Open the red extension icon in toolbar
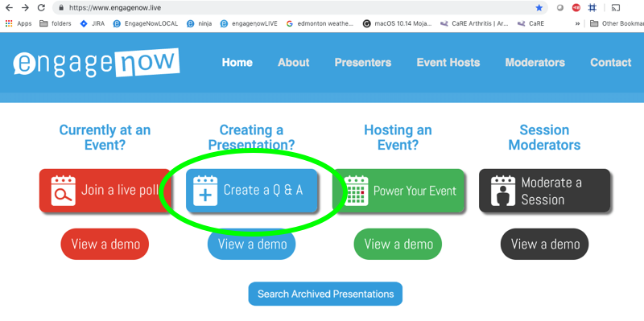Screen dimensions: 644x321 pos(576,7)
